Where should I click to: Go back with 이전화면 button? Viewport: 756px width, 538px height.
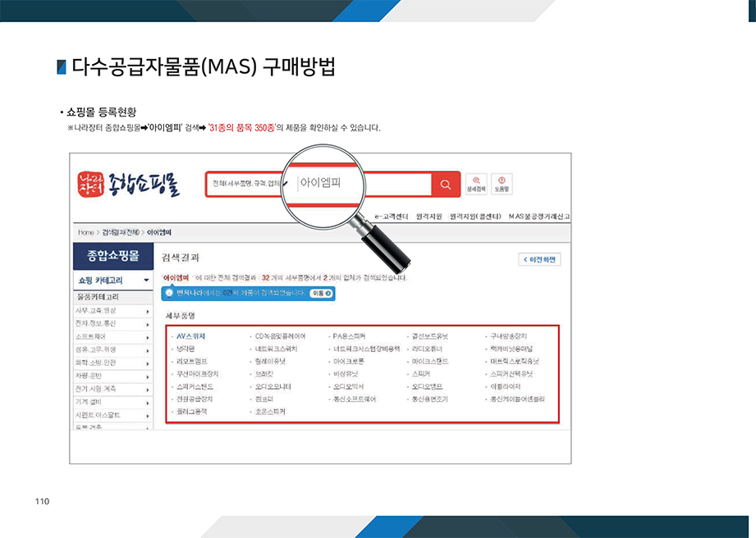(x=539, y=259)
